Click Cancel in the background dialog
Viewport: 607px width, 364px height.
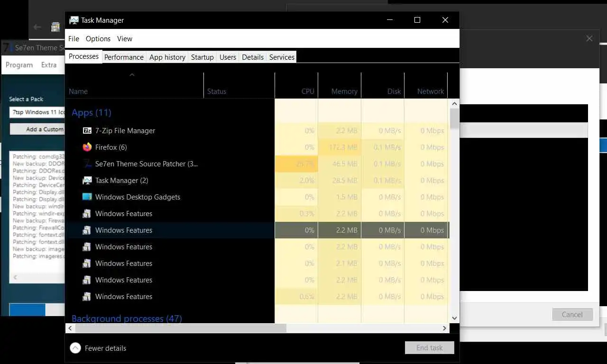click(x=572, y=315)
